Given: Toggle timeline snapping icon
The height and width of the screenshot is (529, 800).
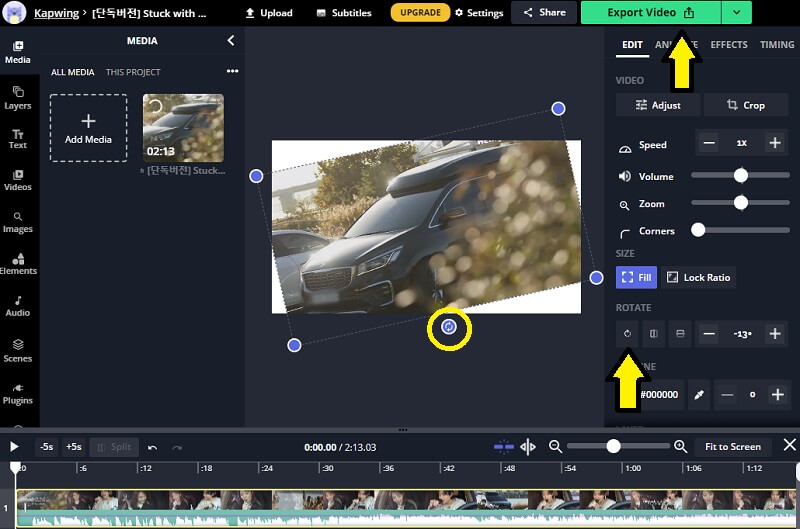Looking at the screenshot, I should pos(504,447).
